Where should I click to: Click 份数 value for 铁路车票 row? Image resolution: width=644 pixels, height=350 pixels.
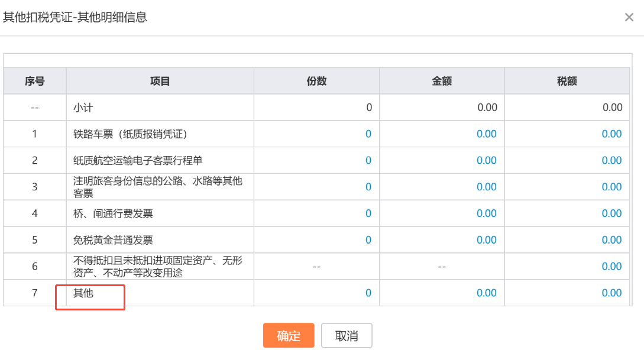[x=368, y=134]
